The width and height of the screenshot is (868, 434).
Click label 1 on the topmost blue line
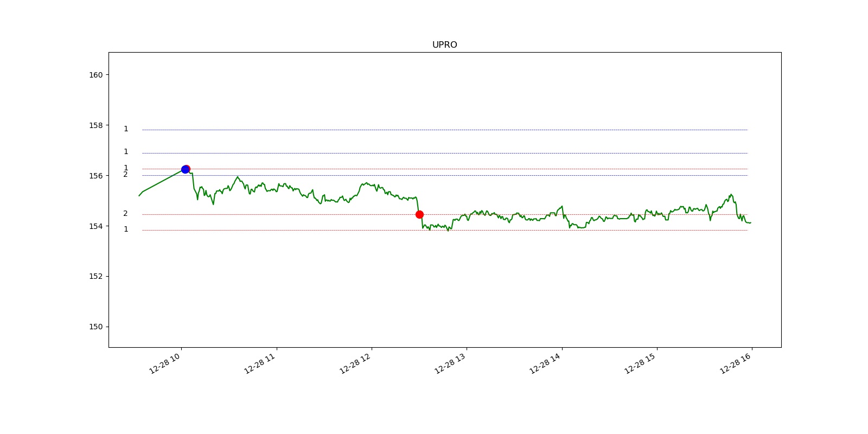pos(126,129)
